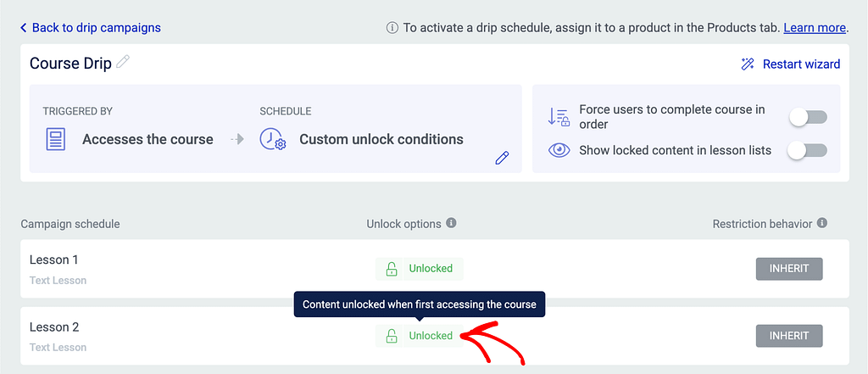Click the info icon next to Restriction behavior
Image resolution: width=868 pixels, height=374 pixels.
click(x=822, y=223)
